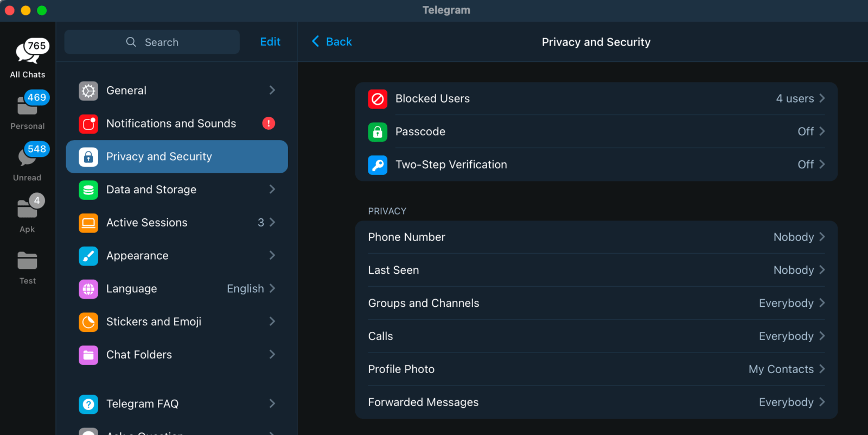Open Two-Step Verification settings

tap(596, 165)
